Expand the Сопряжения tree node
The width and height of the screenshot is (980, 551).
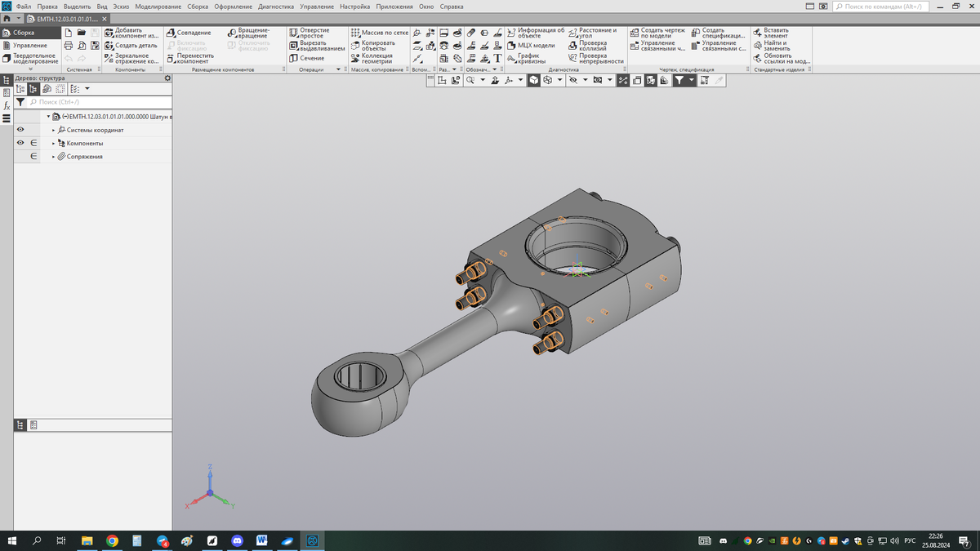[x=54, y=157]
